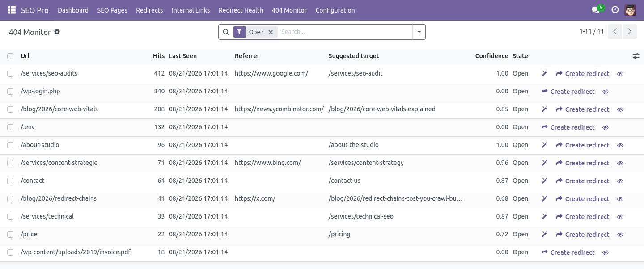Image resolution: width=644 pixels, height=269 pixels.
Task: Click the magic wand icon for /price
Action: pos(544,235)
